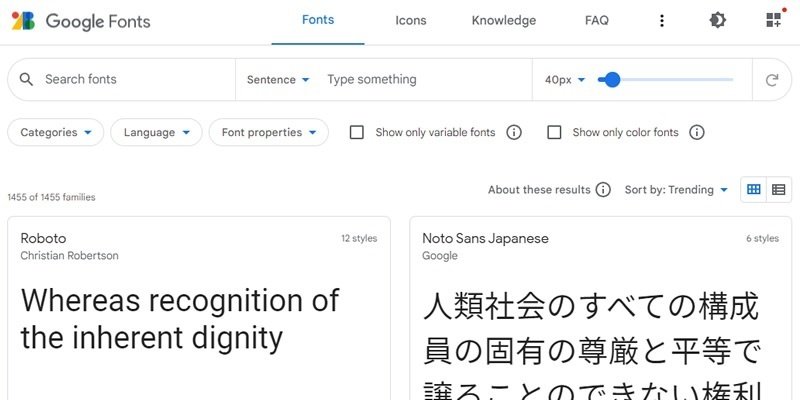Image resolution: width=800 pixels, height=400 pixels.
Task: Click the info icon beside color fonts
Action: click(696, 133)
